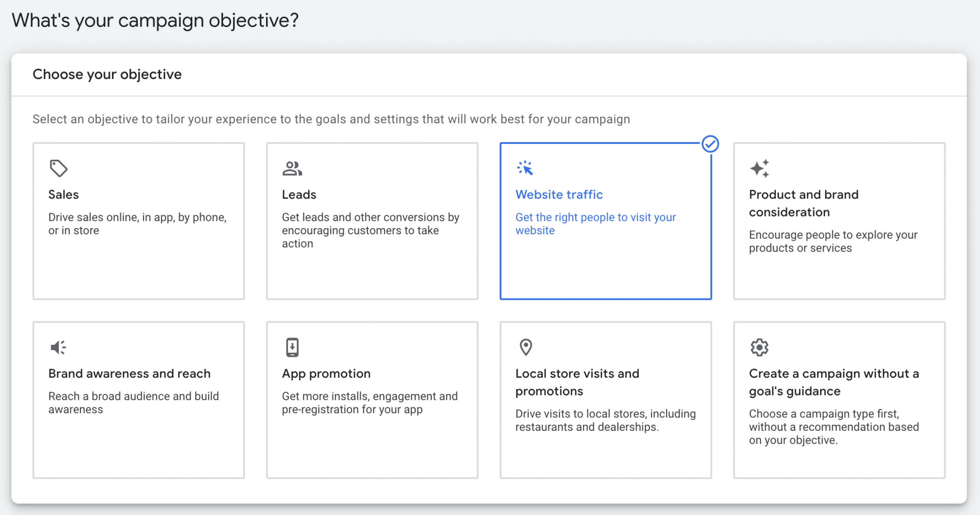Click the Leads people icon
The image size is (980, 515).
(x=292, y=168)
